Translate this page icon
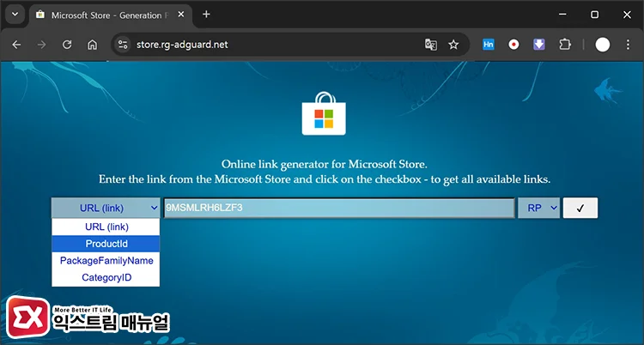644x345 pixels. (x=431, y=45)
